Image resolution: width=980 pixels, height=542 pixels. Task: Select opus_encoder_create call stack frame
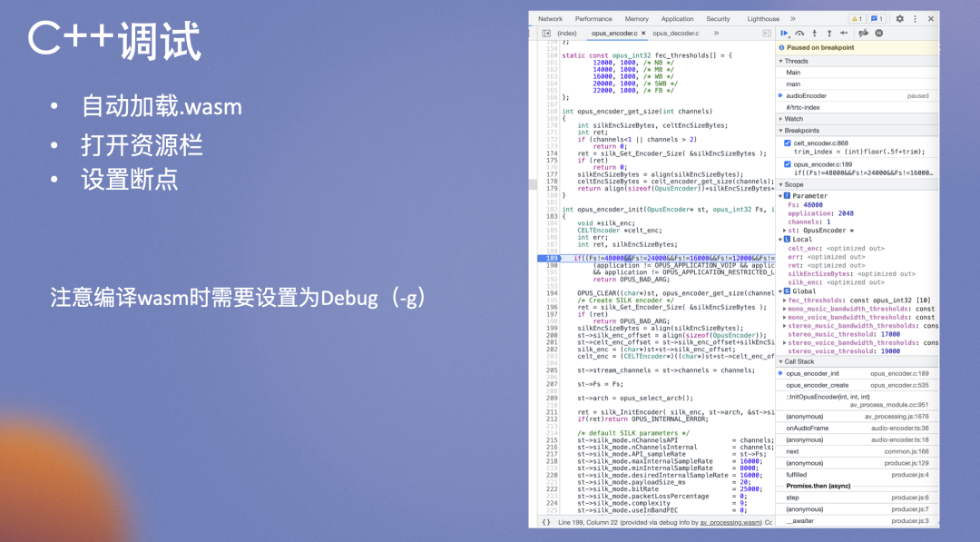tap(857, 385)
